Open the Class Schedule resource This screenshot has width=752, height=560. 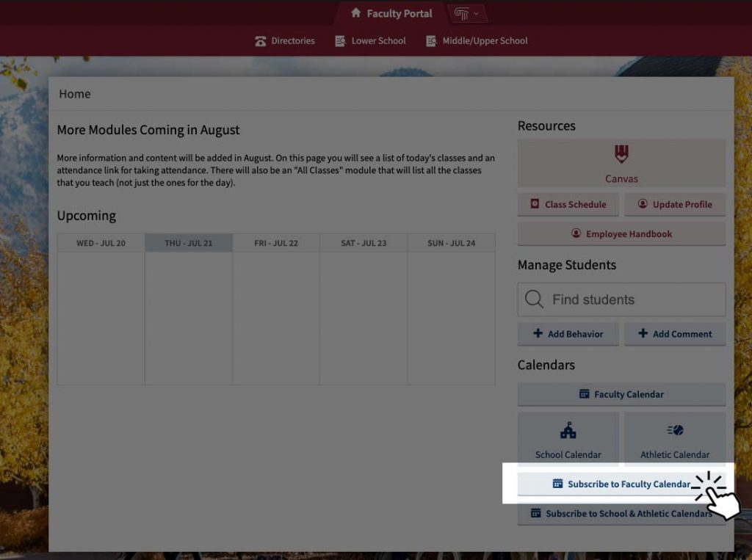click(x=568, y=205)
